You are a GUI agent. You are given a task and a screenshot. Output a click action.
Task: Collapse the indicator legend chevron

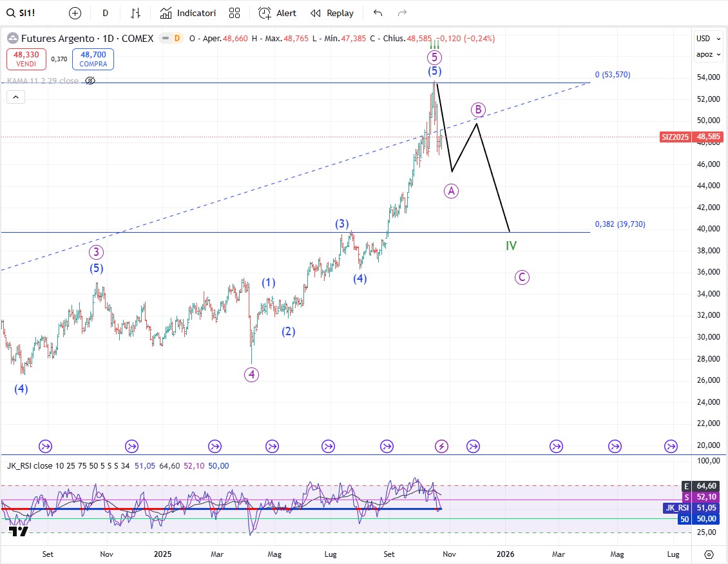(x=16, y=97)
